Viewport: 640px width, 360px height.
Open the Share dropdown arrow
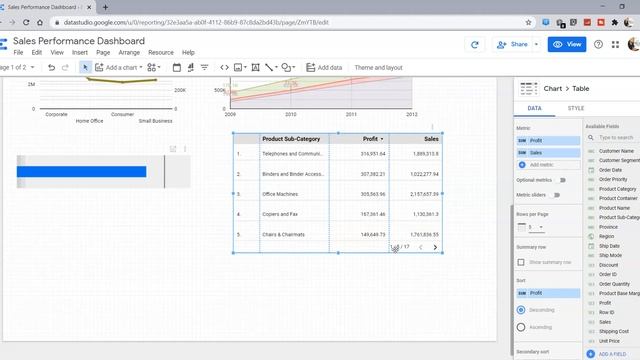(536, 44)
